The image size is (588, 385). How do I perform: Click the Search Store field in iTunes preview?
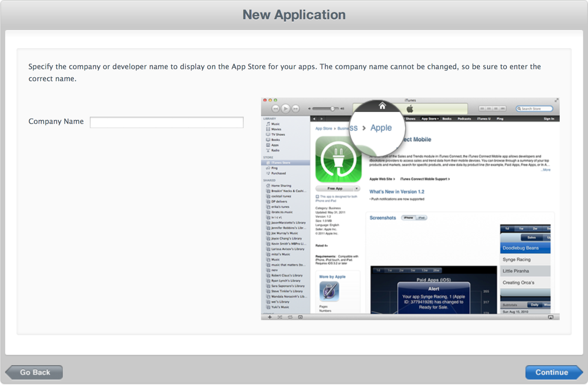tap(535, 109)
